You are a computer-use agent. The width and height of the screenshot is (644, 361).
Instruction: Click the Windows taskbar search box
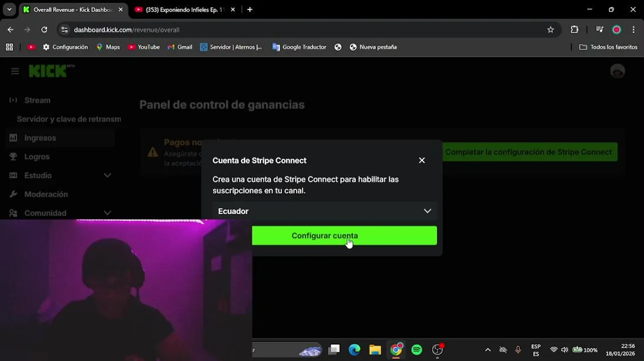pos(287,349)
